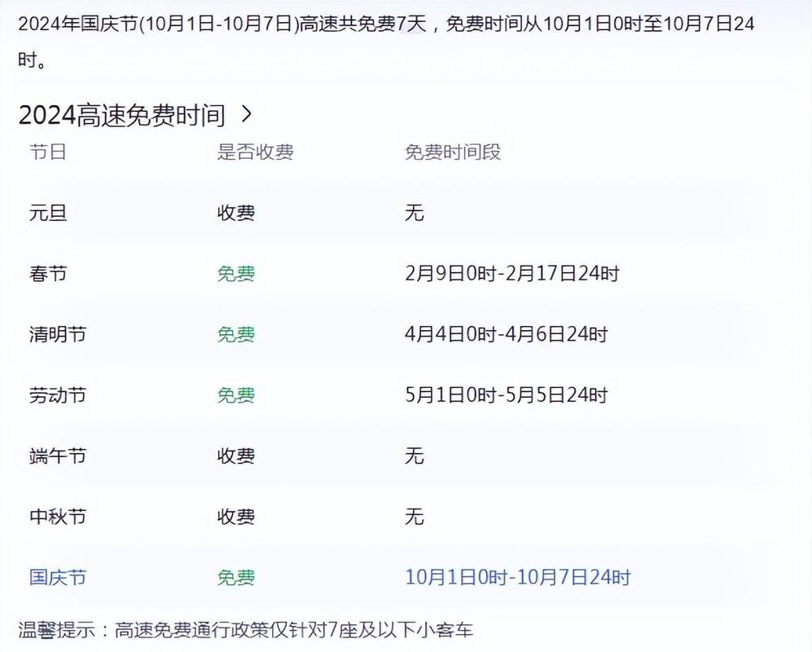Select the blue 10月1日0时-10月7日24时 time range
Viewport: 812px width, 652px height.
click(517, 578)
